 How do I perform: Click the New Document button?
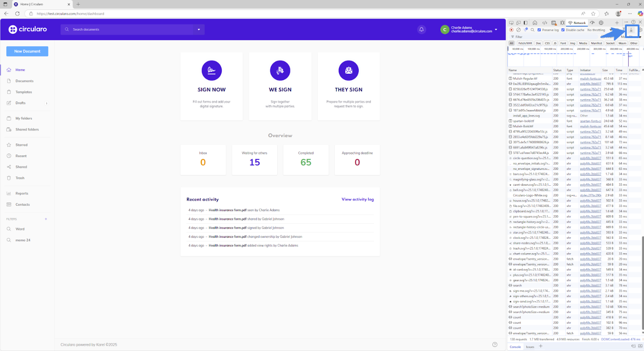27,51
